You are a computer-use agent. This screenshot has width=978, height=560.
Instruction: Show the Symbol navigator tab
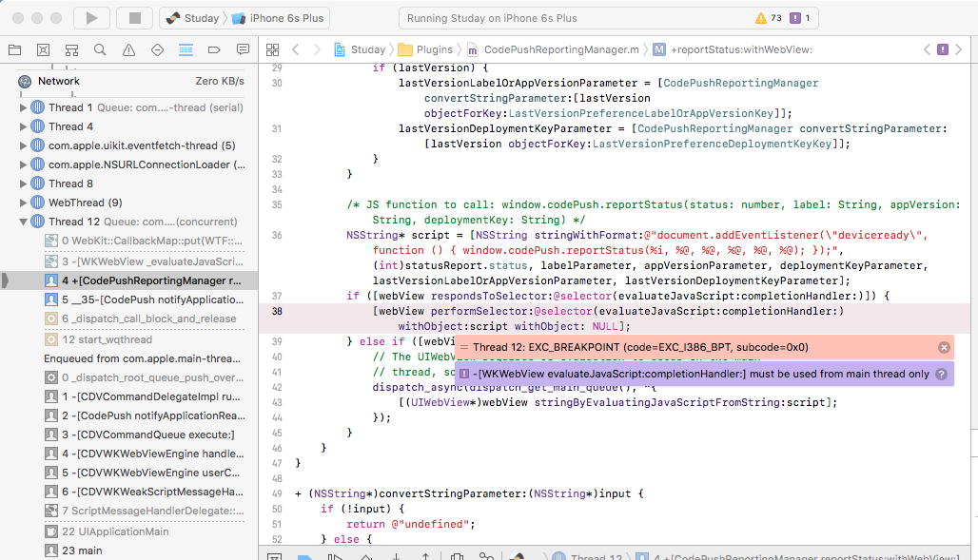tap(71, 49)
